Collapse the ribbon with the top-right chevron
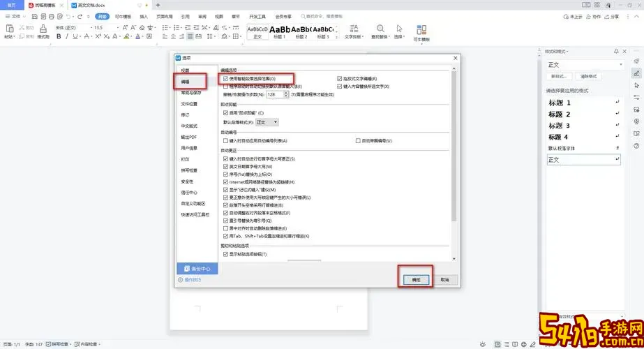This screenshot has width=644, height=349. (x=637, y=17)
